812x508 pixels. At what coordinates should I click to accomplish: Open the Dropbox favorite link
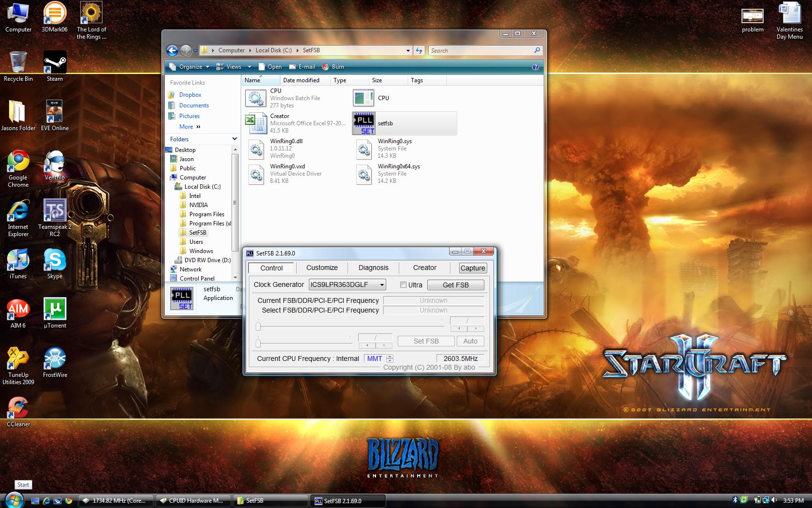tap(190, 95)
